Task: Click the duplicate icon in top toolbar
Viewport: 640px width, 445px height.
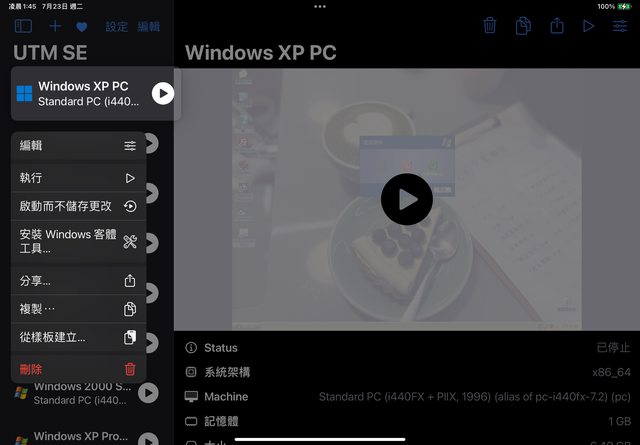Action: (x=523, y=26)
